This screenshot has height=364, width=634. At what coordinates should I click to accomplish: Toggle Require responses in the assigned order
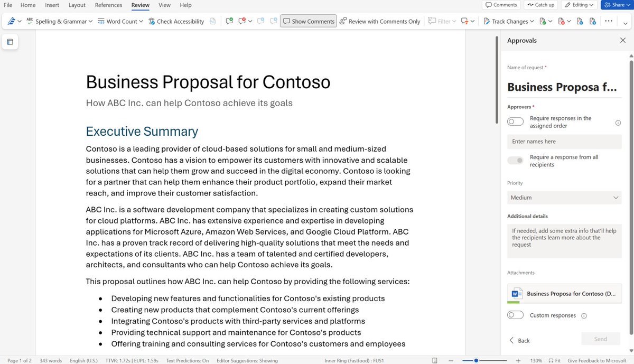tap(515, 122)
